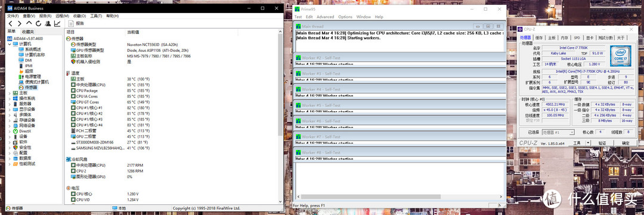The width and height of the screenshot is (644, 215).
Task: Open the 工具(T) menu in AIDA64
Action: 95,16
